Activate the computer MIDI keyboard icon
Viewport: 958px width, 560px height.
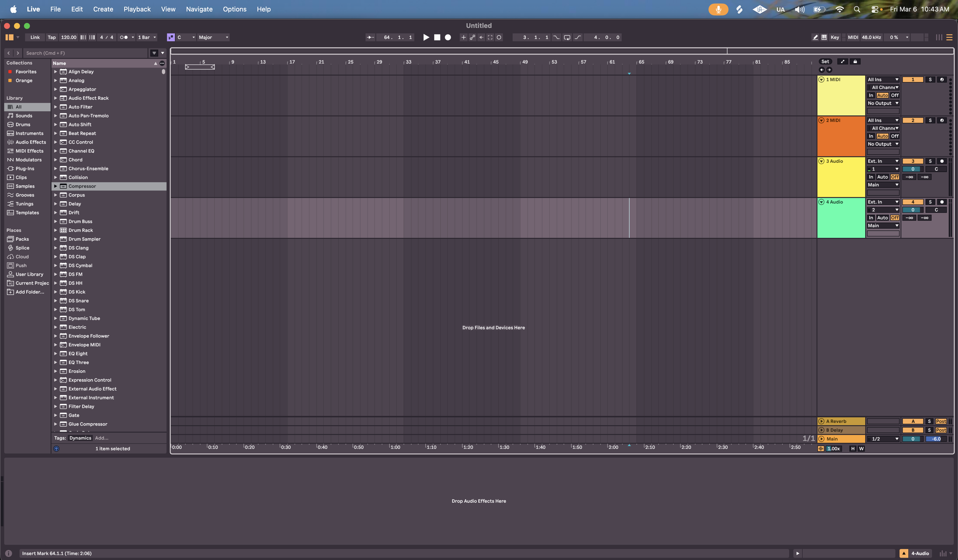pos(824,37)
